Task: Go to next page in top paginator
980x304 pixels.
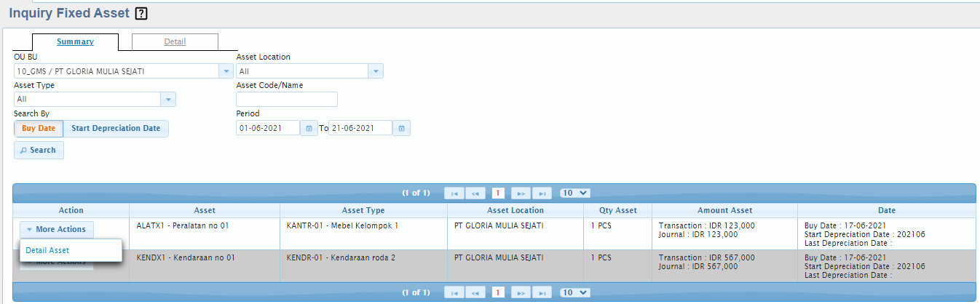Action: pos(520,193)
